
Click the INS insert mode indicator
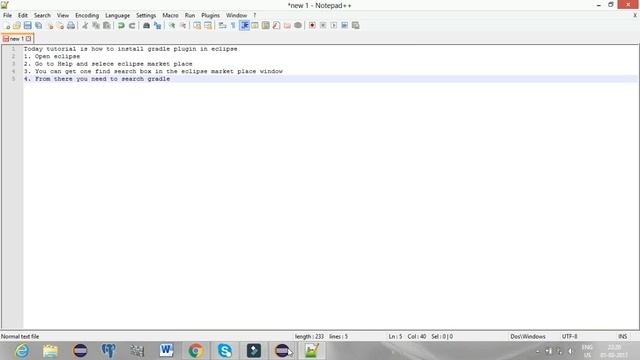(x=622, y=336)
